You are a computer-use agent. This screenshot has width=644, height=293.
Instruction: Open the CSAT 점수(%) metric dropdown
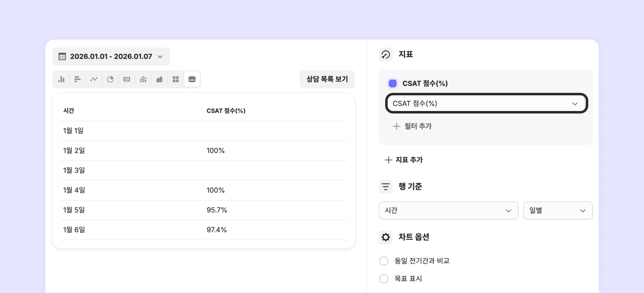click(x=486, y=104)
